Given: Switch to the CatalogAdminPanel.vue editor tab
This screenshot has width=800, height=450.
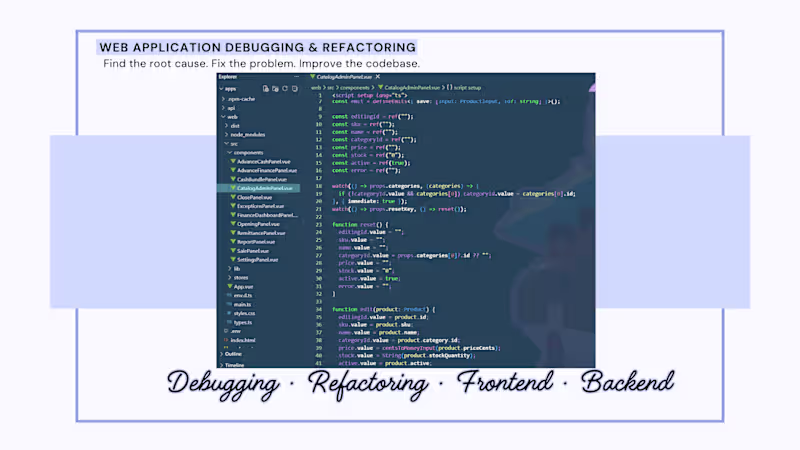Looking at the screenshot, I should tap(344, 77).
